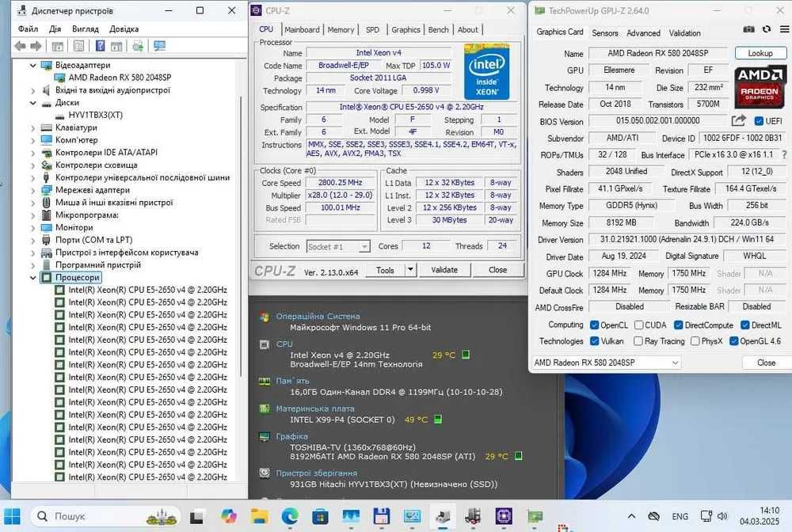This screenshot has height=532, width=792.
Task: Click the show/hide console tree toolbar icon
Action: pos(58,47)
